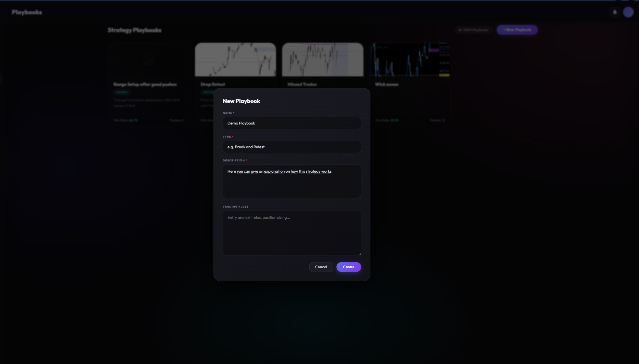Image resolution: width=639 pixels, height=364 pixels.
Task: Click the Range Setup card placeholder image icon
Action: click(148, 60)
